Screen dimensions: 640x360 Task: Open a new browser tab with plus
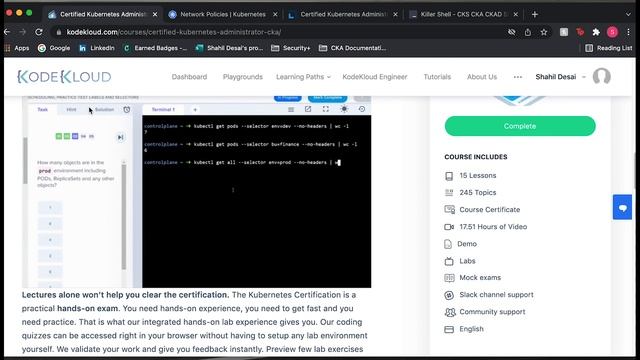pos(535,14)
